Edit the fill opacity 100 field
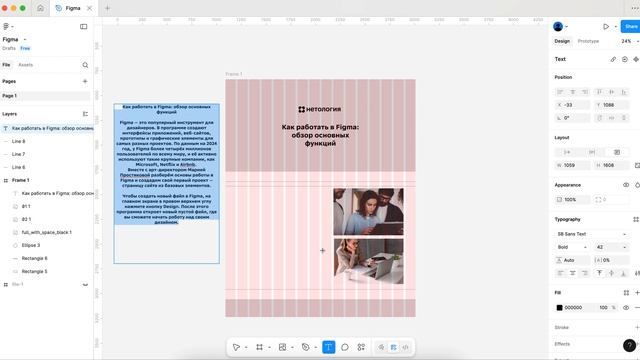Image resolution: width=640 pixels, height=360 pixels. [604, 308]
